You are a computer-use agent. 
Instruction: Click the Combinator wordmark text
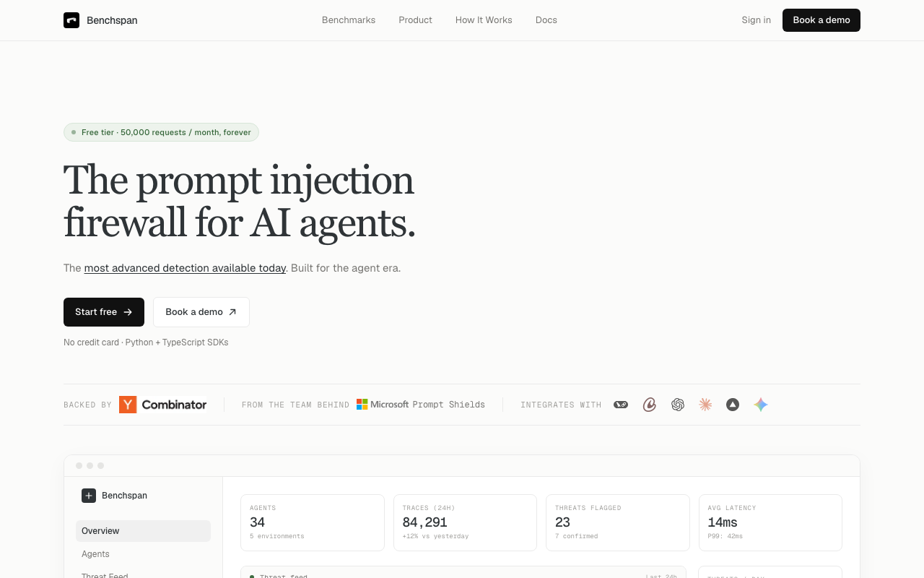pos(174,405)
